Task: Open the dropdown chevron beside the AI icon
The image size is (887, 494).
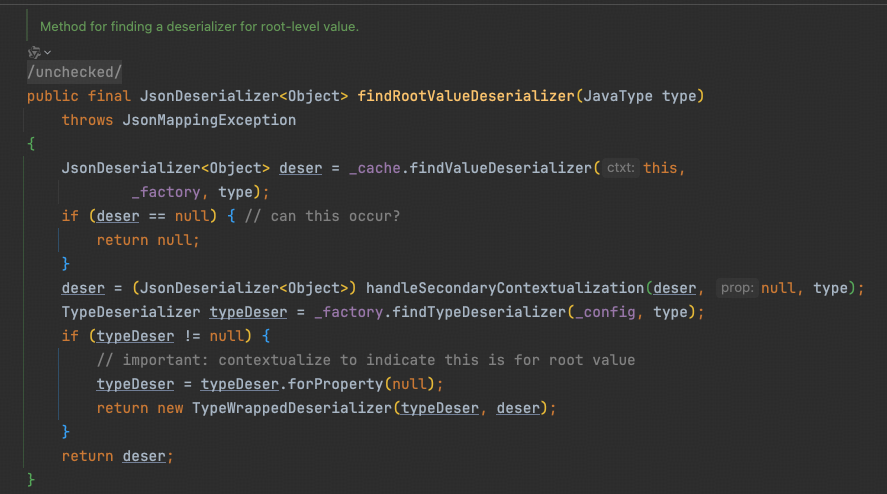Action: (x=47, y=52)
